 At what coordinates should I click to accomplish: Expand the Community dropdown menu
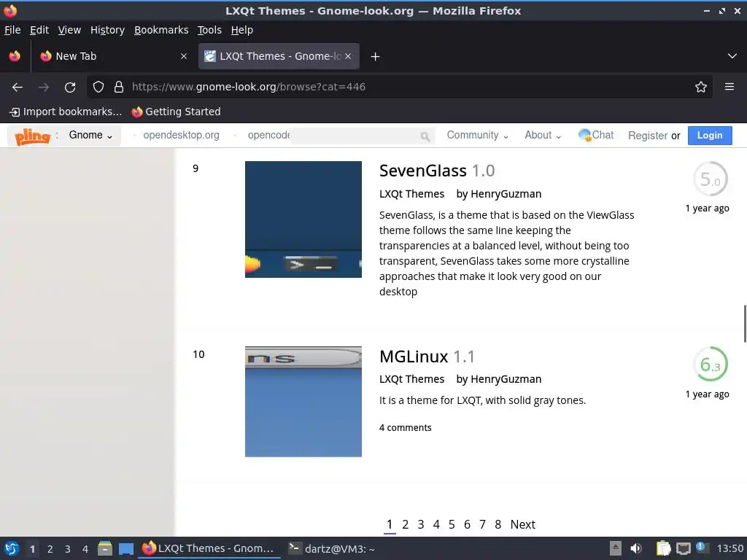click(x=477, y=135)
